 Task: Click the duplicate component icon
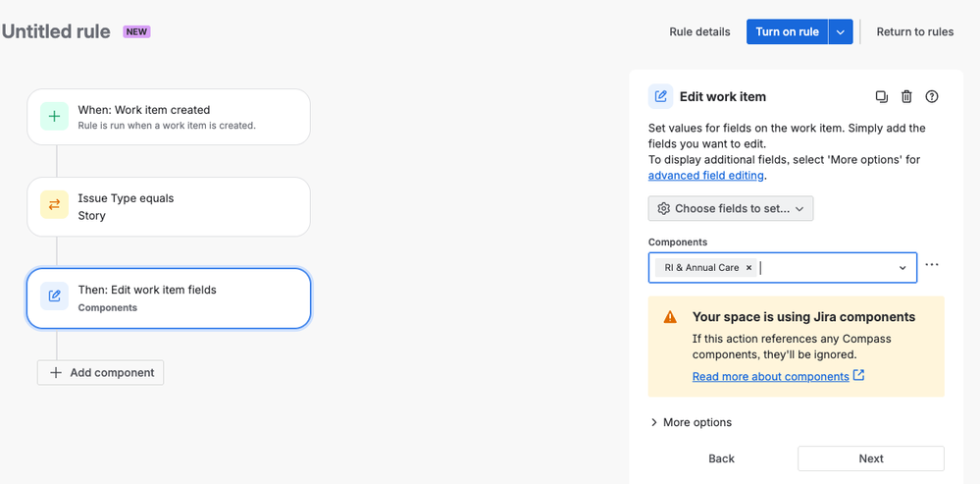[881, 96]
